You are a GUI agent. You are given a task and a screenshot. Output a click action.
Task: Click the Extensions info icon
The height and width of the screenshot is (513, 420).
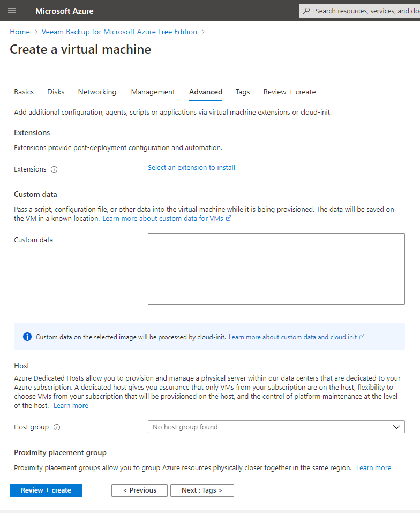(54, 169)
